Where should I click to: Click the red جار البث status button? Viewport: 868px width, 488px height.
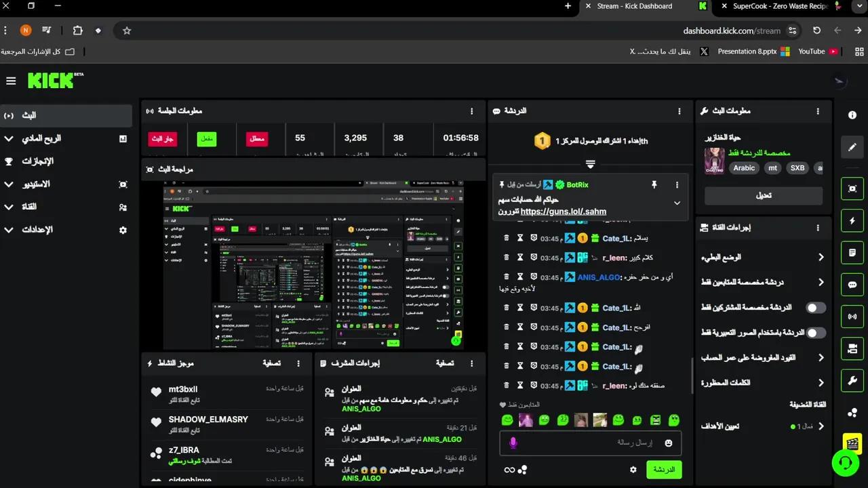tap(163, 139)
